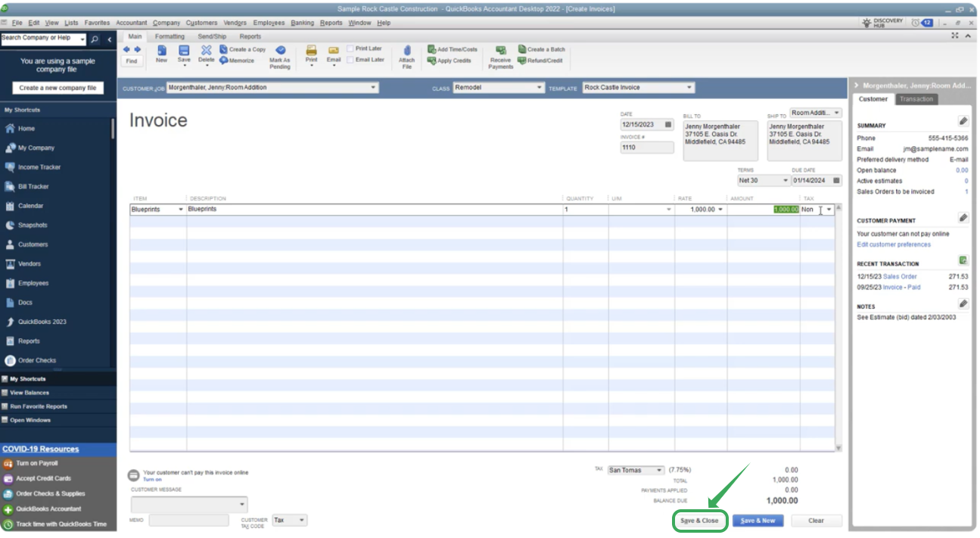Click Edit customer preferences link
The width and height of the screenshot is (980, 538).
(x=894, y=244)
